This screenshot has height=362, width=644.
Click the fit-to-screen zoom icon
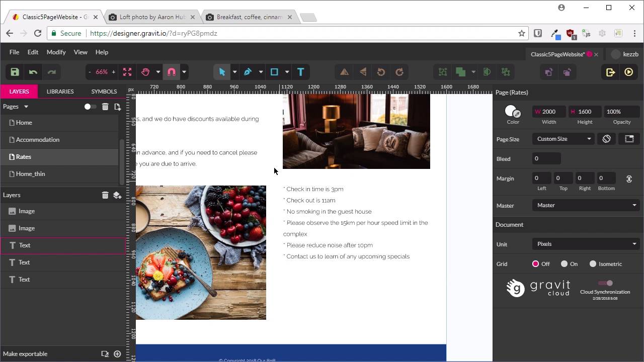coord(127,72)
